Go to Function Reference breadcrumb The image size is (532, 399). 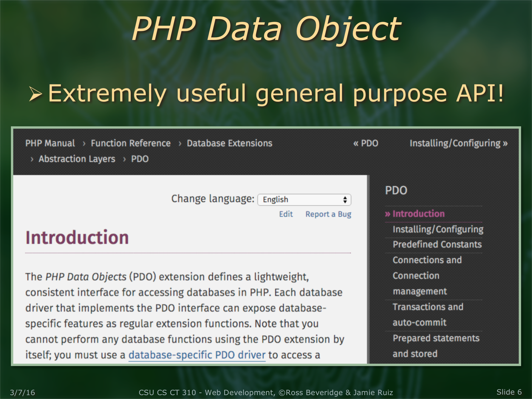click(x=131, y=143)
